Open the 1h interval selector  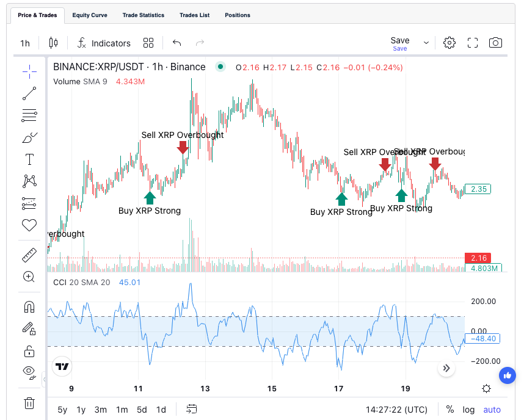25,43
